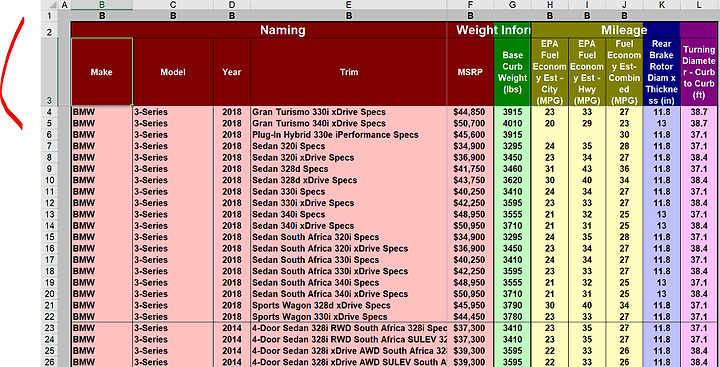
Task: Select the Plug-In Hybrid 330e iPerformance Specs cell
Action: tap(349, 135)
